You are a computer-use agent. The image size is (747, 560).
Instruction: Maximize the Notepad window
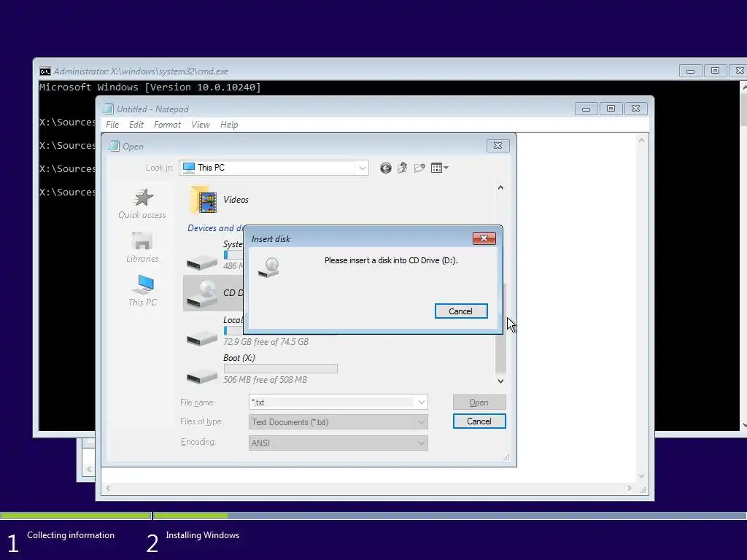[611, 109]
